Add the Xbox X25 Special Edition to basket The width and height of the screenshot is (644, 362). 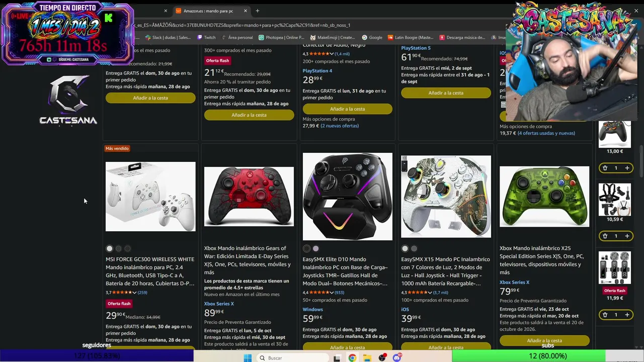(544, 340)
